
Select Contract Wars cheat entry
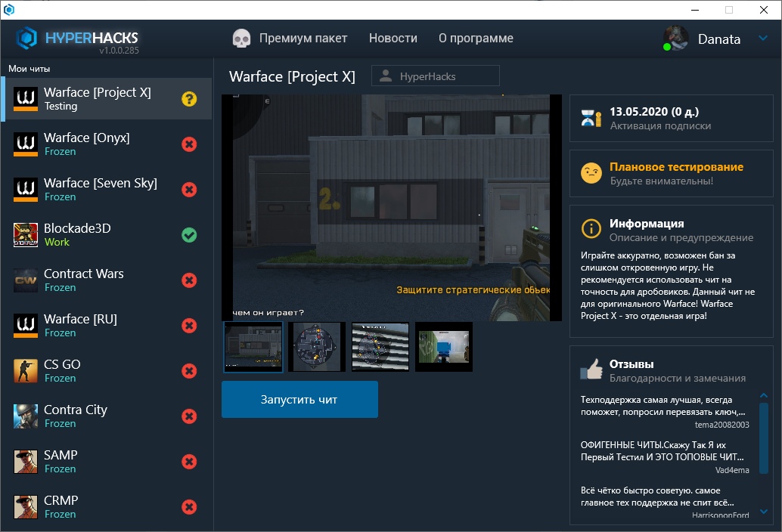[106, 280]
